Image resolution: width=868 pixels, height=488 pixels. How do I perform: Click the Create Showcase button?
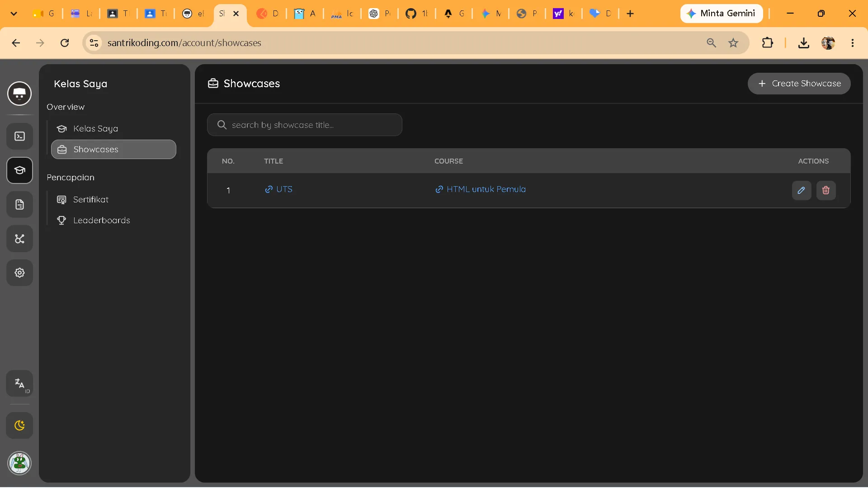point(799,84)
